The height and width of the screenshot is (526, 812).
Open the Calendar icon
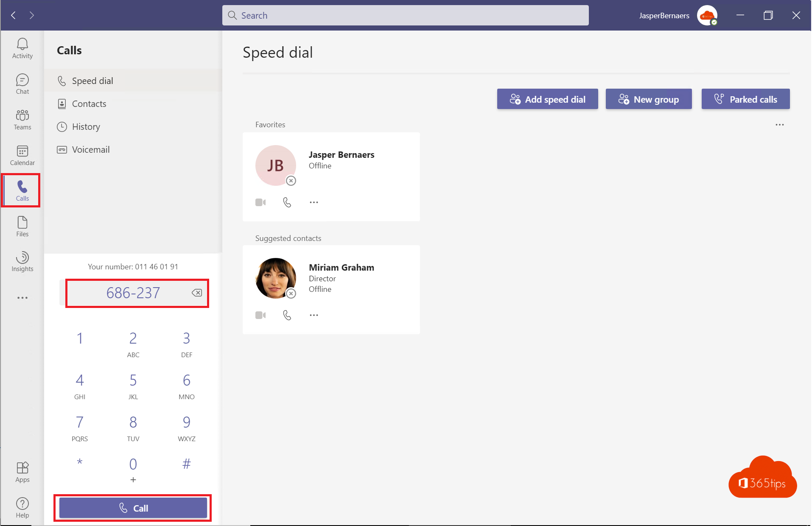22,155
